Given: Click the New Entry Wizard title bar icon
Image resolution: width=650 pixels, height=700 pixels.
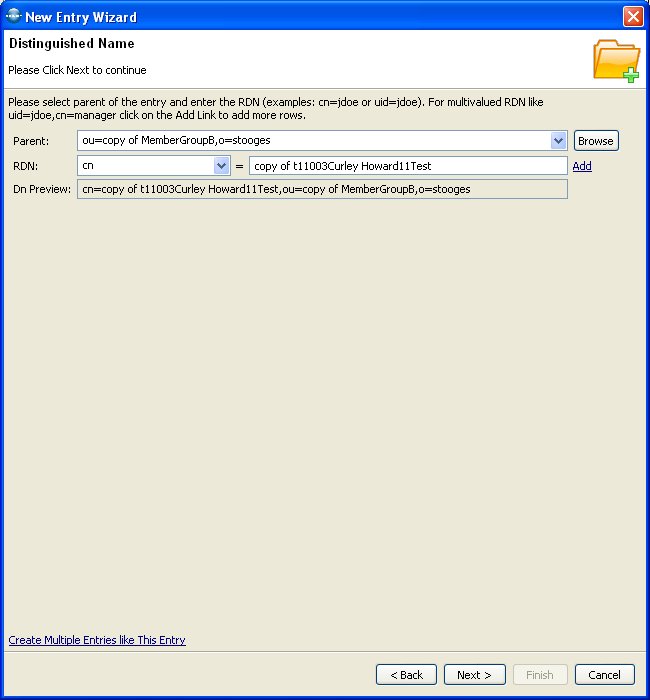Looking at the screenshot, I should coord(14,16).
